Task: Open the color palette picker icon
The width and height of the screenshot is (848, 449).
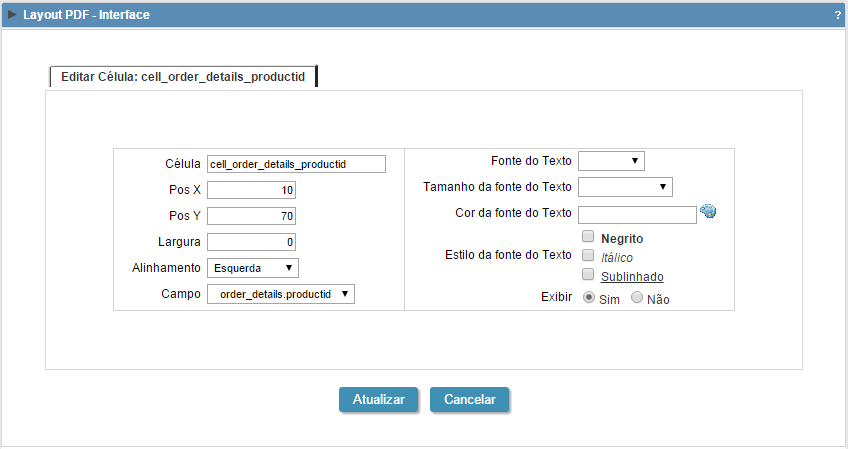Action: (709, 211)
